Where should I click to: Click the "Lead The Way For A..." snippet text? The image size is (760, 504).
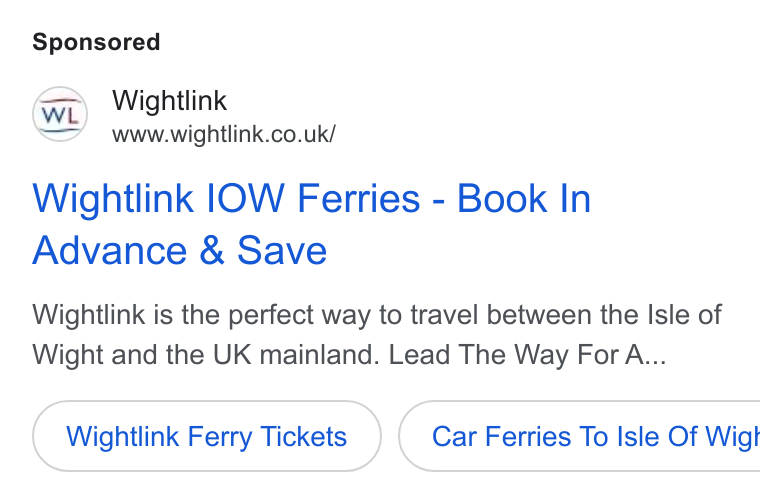(x=527, y=355)
